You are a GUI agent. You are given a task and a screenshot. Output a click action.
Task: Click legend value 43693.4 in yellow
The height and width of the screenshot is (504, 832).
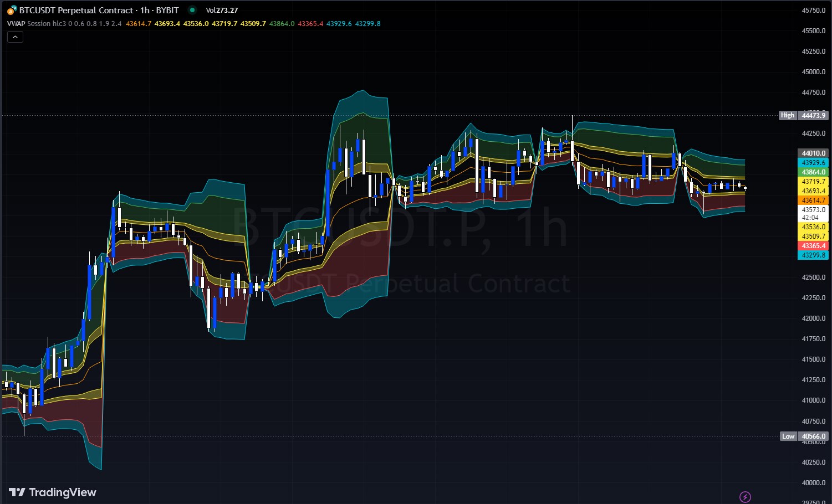[x=167, y=24]
